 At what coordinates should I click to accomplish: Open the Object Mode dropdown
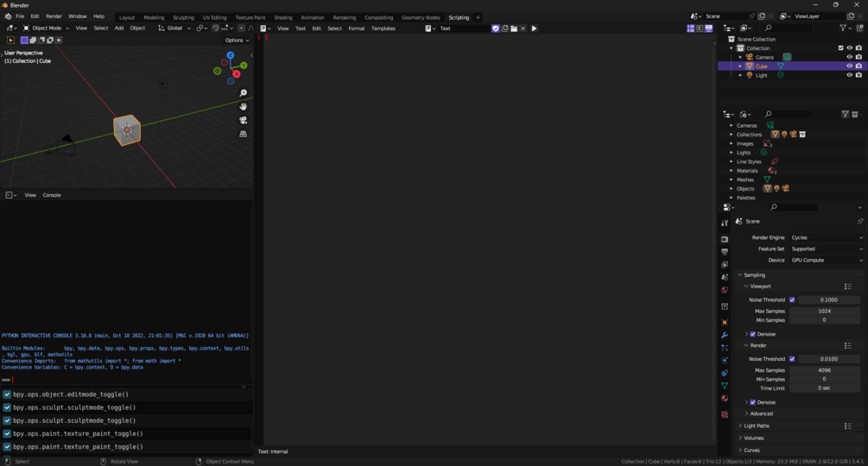click(46, 28)
